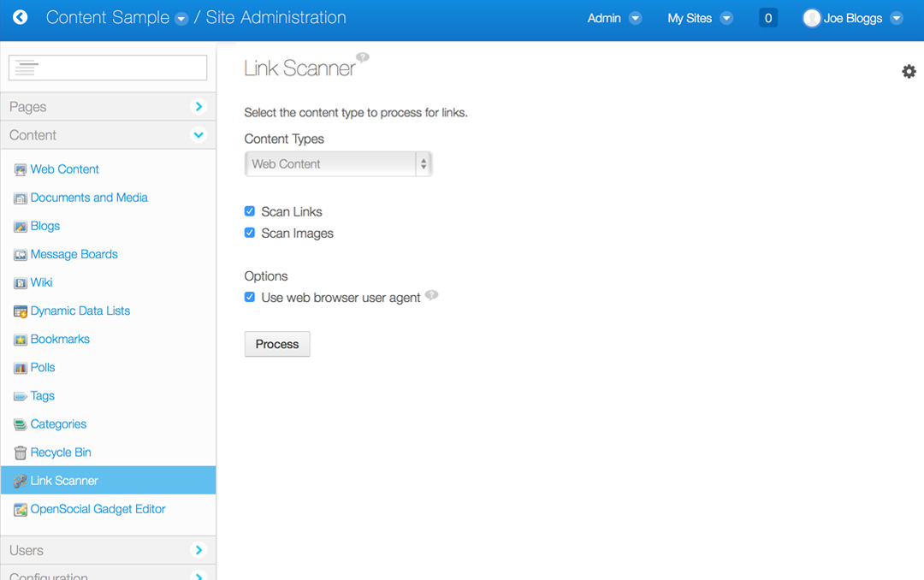This screenshot has width=924, height=580.
Task: Open the Content Types dropdown
Action: tap(338, 164)
